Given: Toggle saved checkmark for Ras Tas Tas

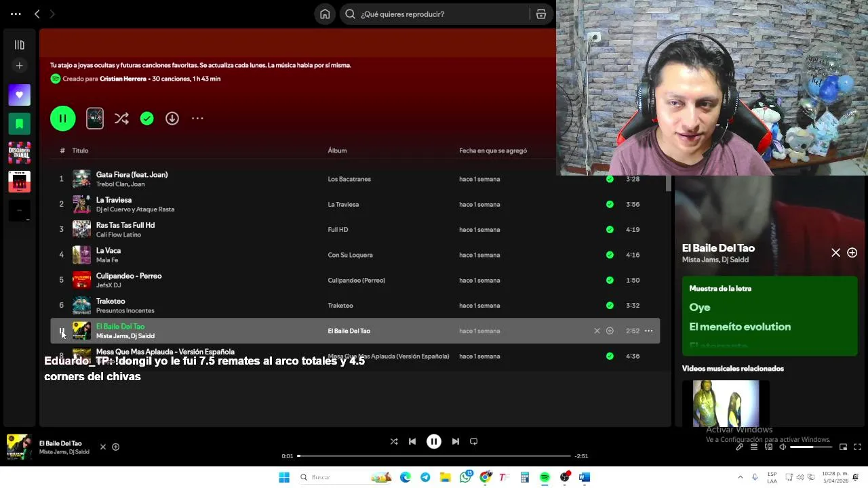Looking at the screenshot, I should point(610,230).
